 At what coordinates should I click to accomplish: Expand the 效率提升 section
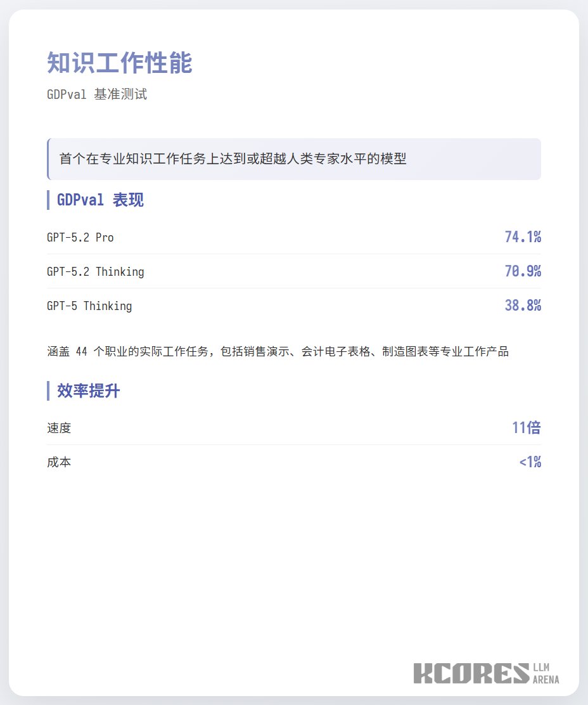point(87,391)
